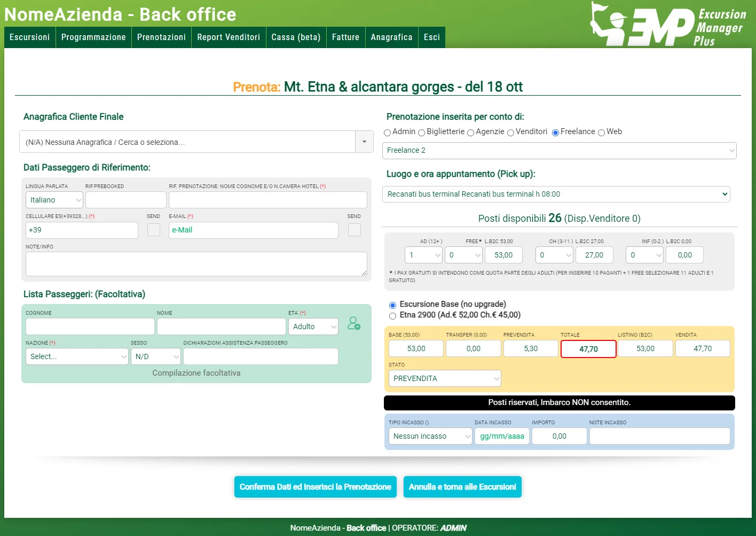756x536 pixels.
Task: Click the e-Mail input field
Action: pyautogui.click(x=254, y=230)
